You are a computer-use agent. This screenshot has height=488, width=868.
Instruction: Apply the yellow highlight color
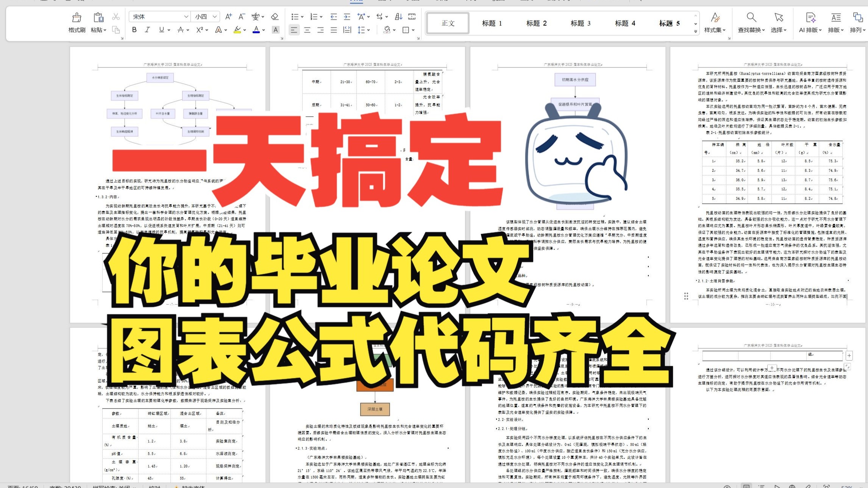(x=237, y=30)
